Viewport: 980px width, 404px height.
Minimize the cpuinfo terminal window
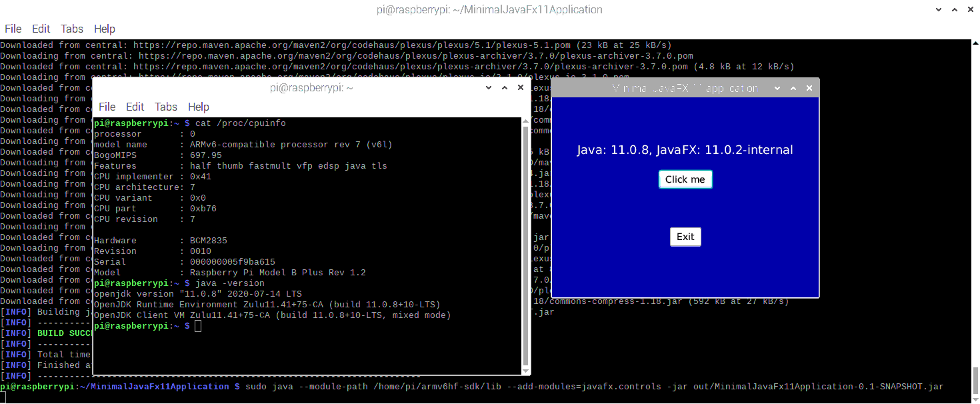coord(488,88)
